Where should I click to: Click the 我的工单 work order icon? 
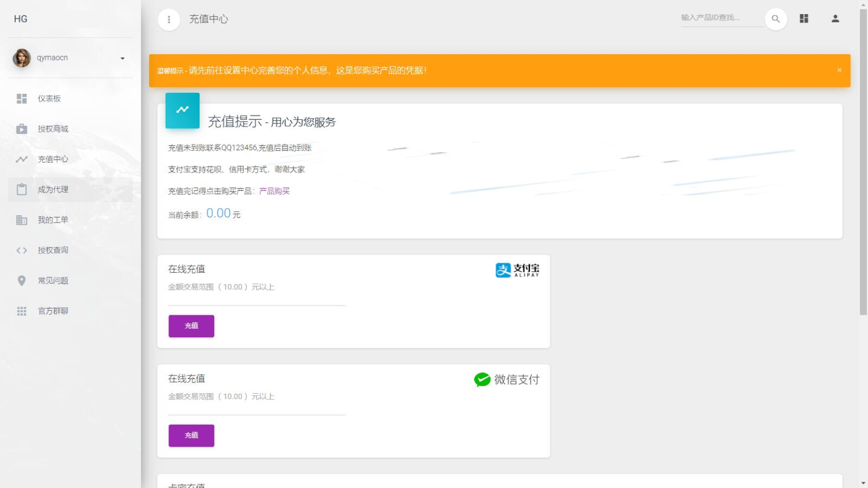(21, 220)
